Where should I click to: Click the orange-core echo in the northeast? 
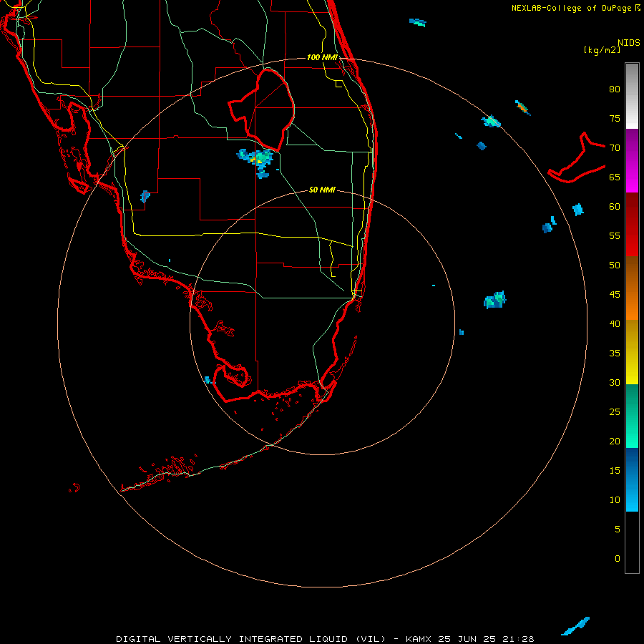click(522, 108)
